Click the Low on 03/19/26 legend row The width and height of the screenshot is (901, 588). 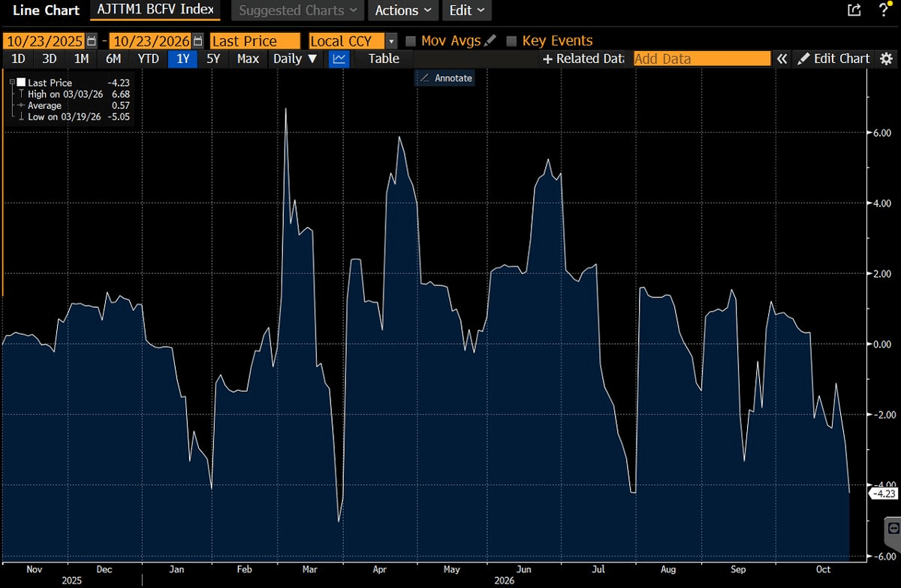click(72, 117)
